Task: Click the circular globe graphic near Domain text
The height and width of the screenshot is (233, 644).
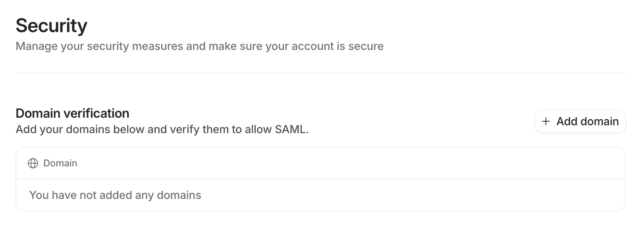Action: [x=33, y=163]
